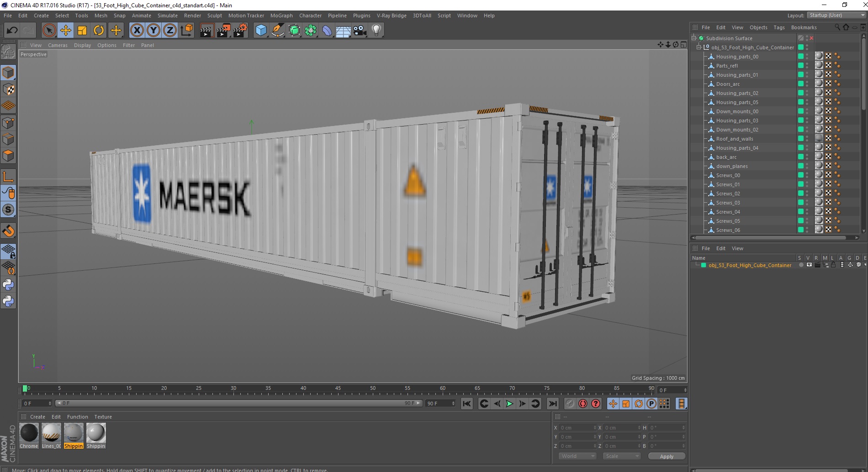Viewport: 868px width, 472px height.
Task: Add a Cube primitive object
Action: coord(261,31)
